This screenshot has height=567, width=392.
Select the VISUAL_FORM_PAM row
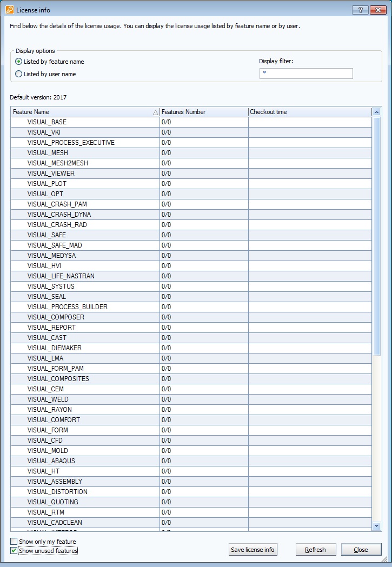coord(191,369)
